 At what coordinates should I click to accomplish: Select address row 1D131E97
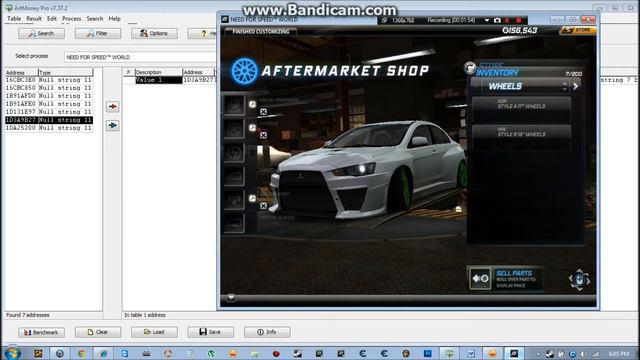[x=49, y=112]
